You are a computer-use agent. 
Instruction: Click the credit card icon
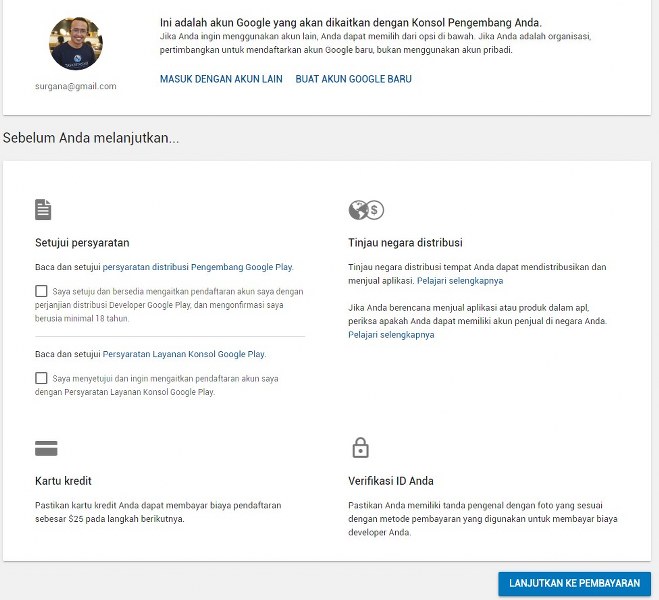tap(46, 448)
